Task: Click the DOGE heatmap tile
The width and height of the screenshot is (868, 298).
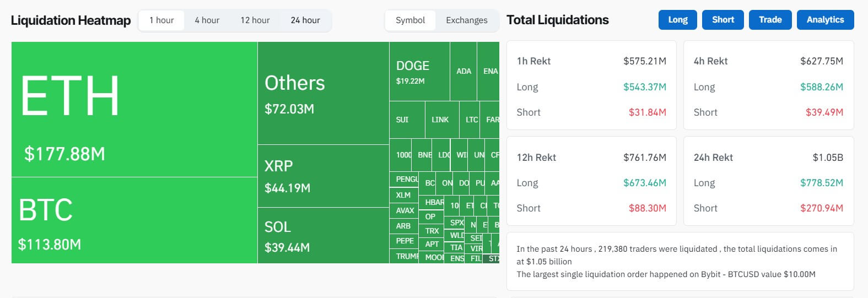Action: coord(419,72)
